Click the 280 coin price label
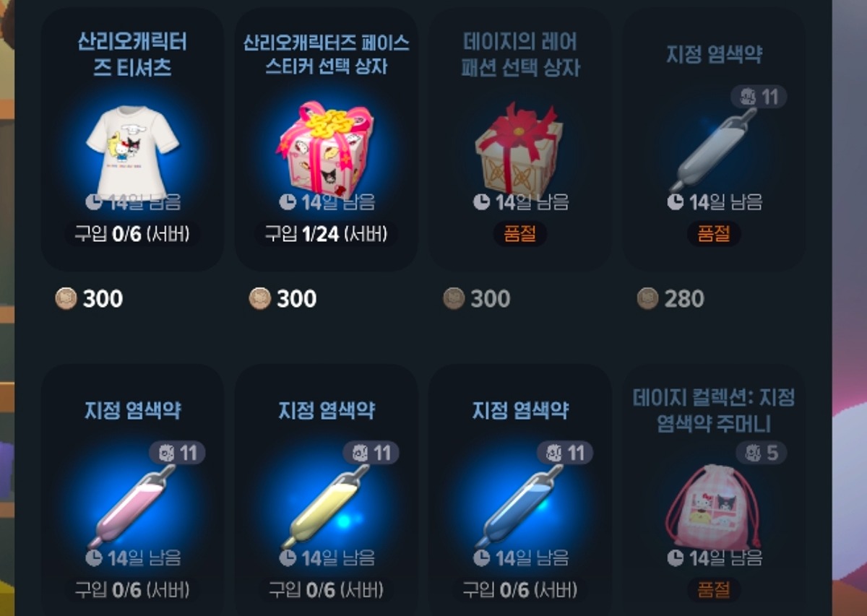The height and width of the screenshot is (616, 867). point(671,298)
